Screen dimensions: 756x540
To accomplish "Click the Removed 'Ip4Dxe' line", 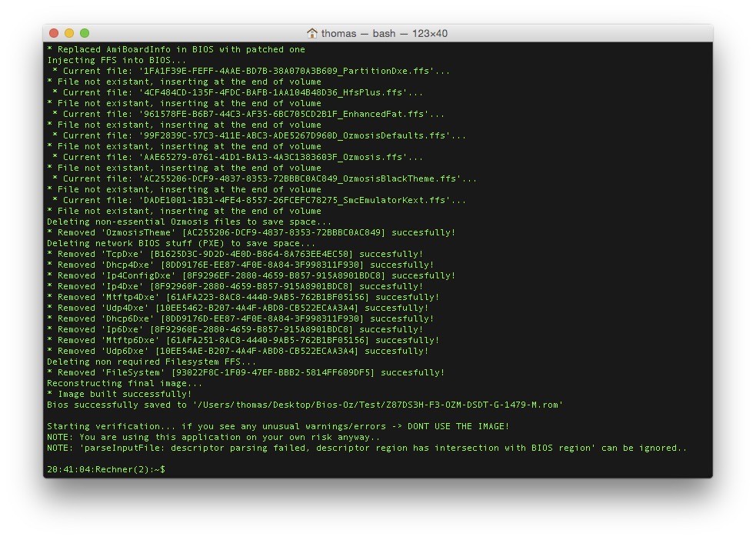I will (x=235, y=286).
